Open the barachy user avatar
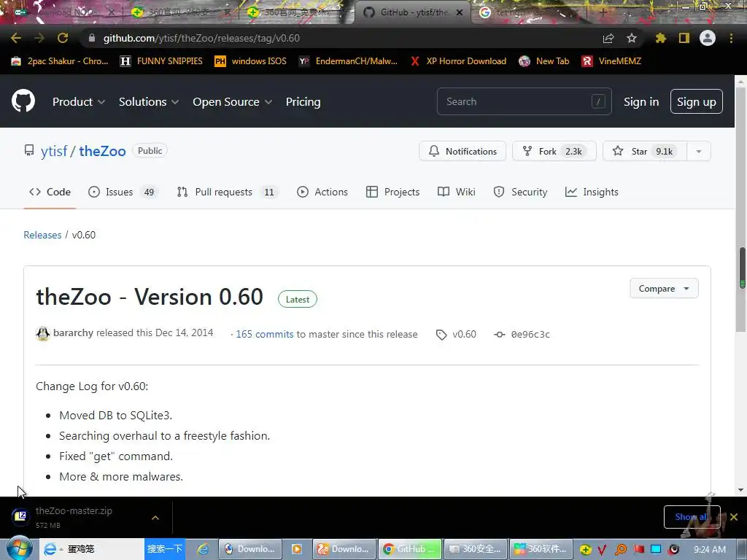This screenshot has width=747, height=560. (43, 333)
